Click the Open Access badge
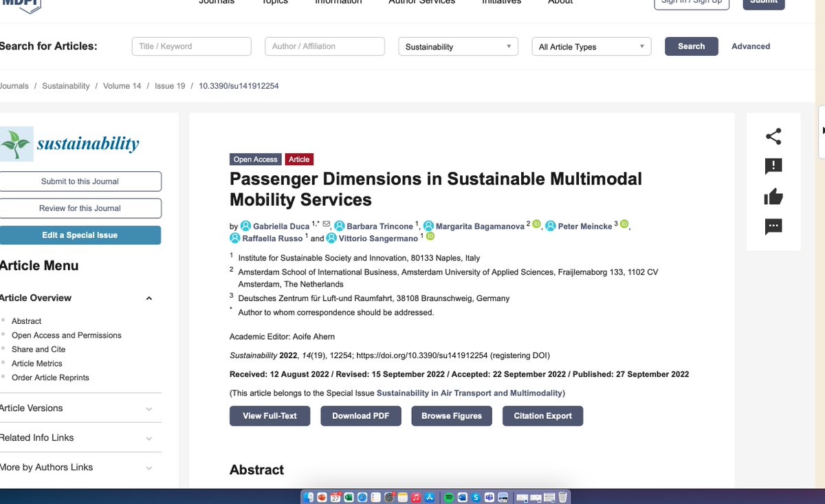 (255, 160)
